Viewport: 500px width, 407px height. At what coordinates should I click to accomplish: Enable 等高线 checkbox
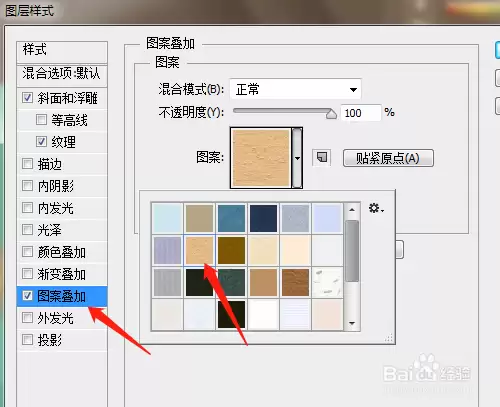(x=41, y=119)
